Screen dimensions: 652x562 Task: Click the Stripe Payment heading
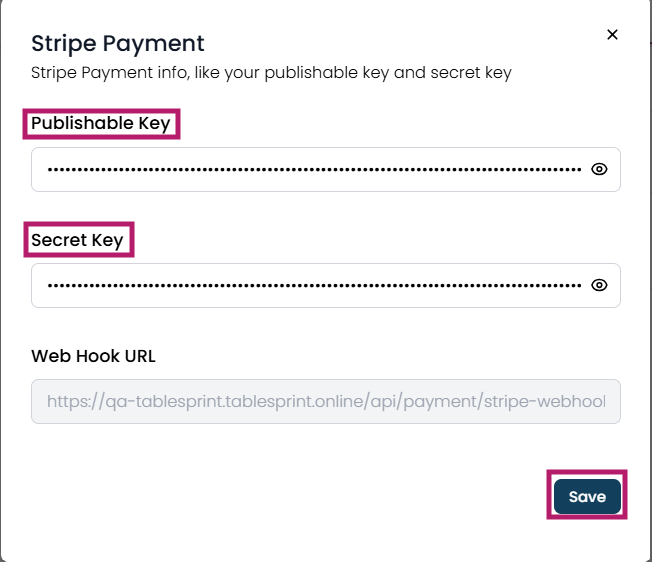pos(118,44)
